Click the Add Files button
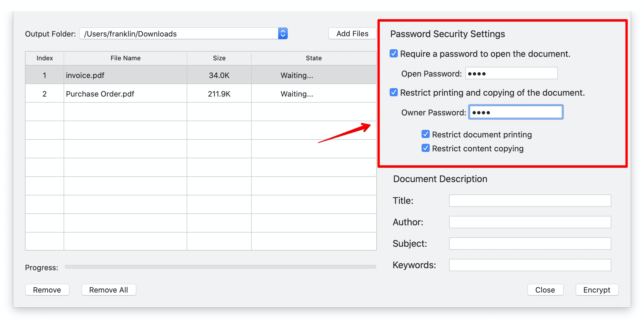 click(352, 34)
